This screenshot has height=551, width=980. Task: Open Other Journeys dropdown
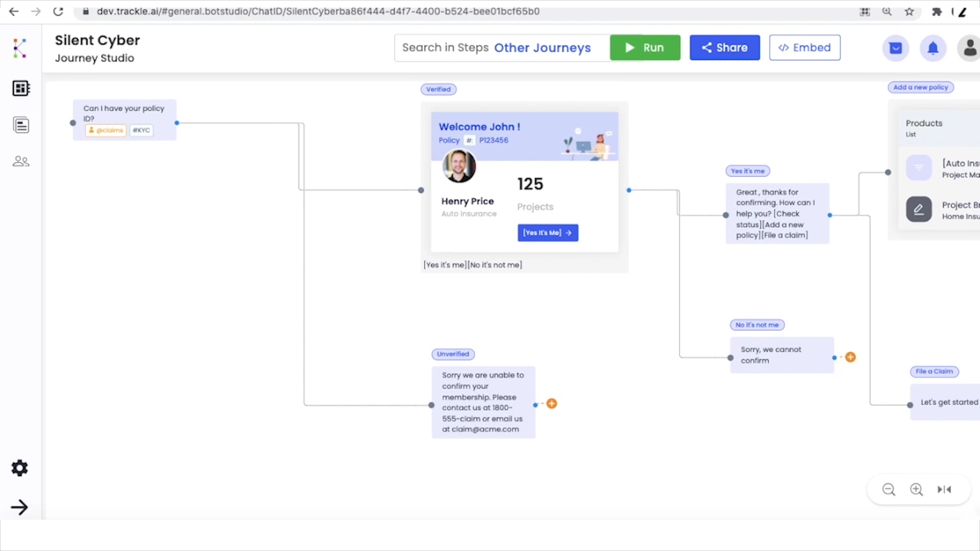[x=542, y=47]
